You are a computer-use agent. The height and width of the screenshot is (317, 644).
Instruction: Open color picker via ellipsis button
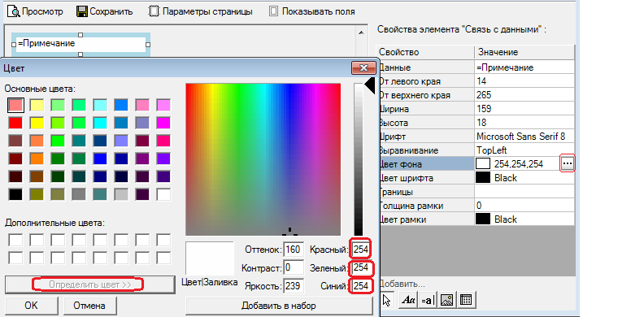pos(568,163)
